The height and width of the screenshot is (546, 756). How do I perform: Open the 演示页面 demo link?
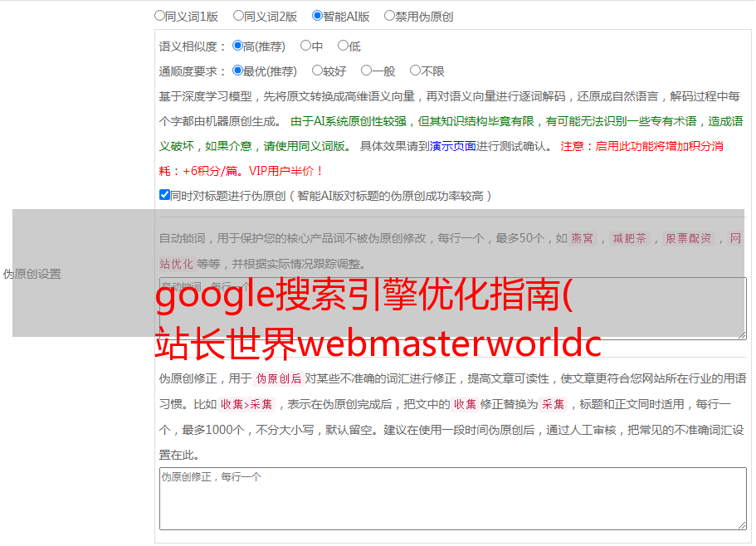(x=453, y=146)
